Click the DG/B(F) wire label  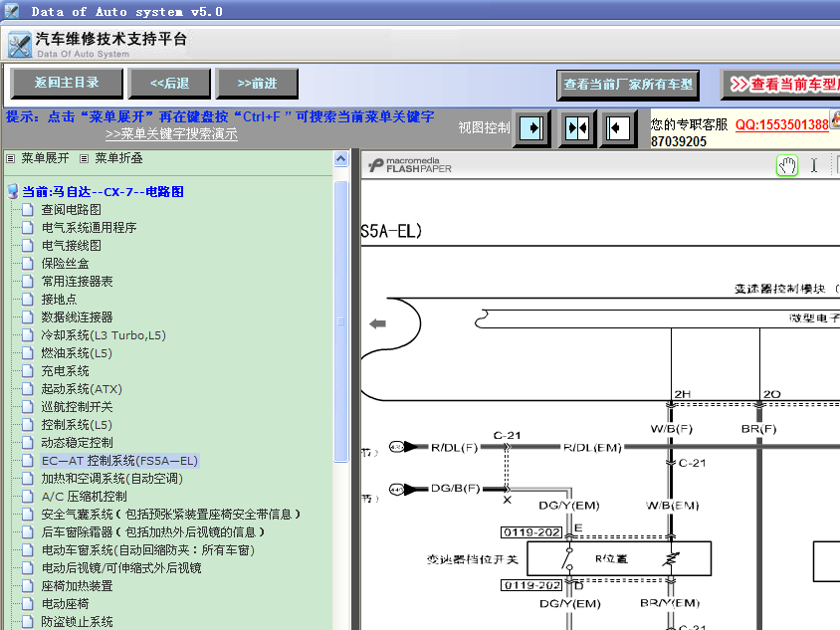pyautogui.click(x=456, y=488)
